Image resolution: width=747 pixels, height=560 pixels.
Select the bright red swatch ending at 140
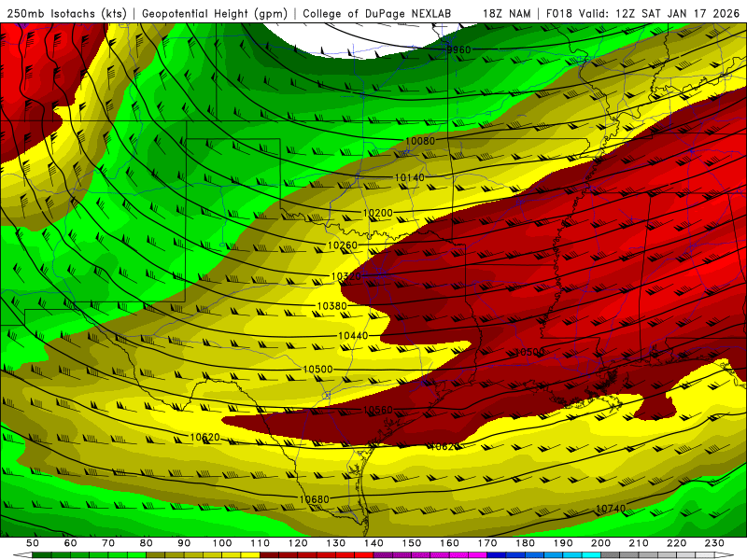[364, 555]
